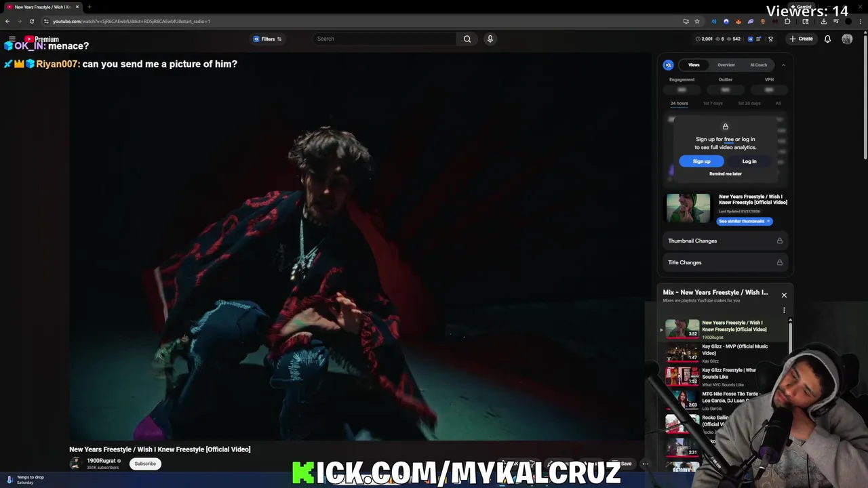Image resolution: width=868 pixels, height=488 pixels.
Task: Select the 1st 7 days range
Action: coord(713,103)
